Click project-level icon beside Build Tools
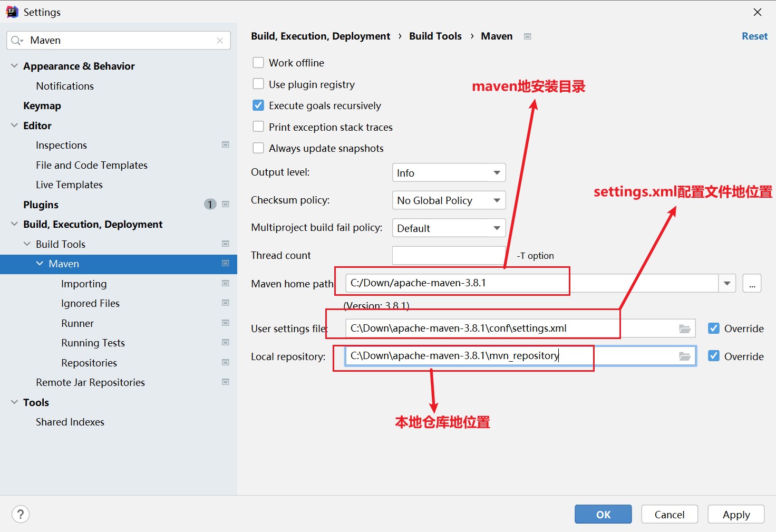The height and width of the screenshot is (532, 776). [226, 244]
